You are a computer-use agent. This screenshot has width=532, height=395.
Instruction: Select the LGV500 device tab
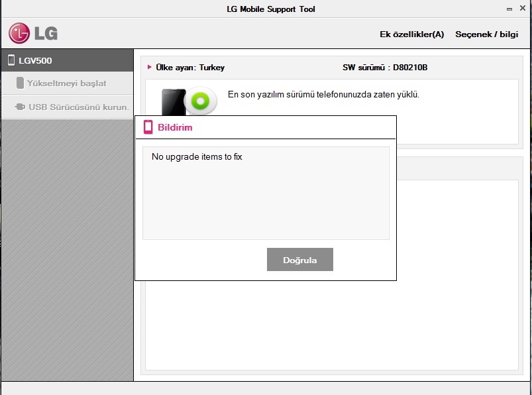pyautogui.click(x=67, y=60)
